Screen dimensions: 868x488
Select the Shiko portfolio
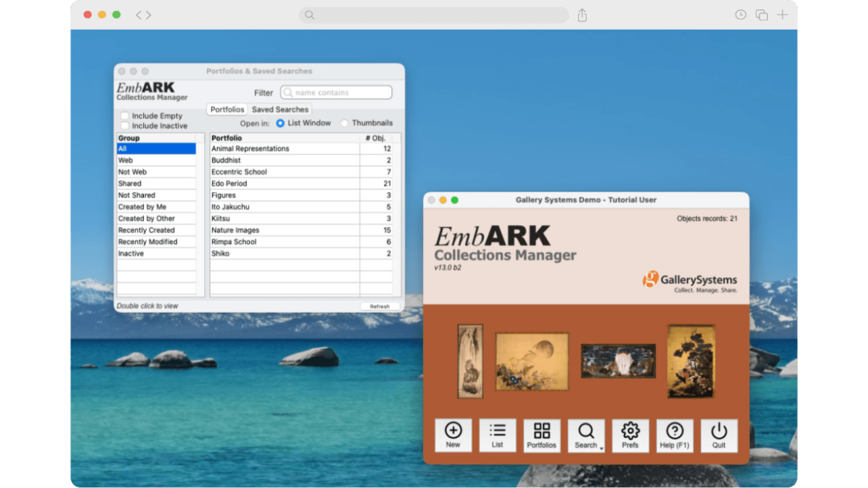(x=301, y=253)
